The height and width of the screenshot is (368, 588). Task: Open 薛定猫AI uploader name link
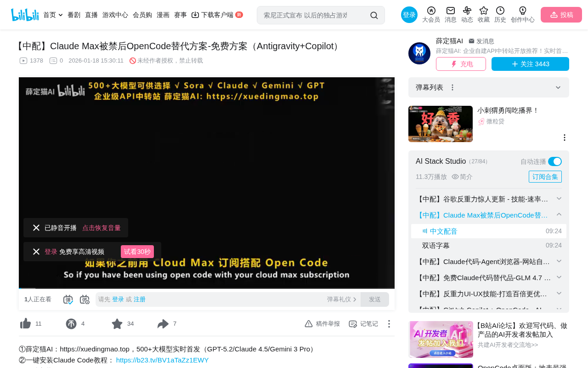[x=449, y=41]
